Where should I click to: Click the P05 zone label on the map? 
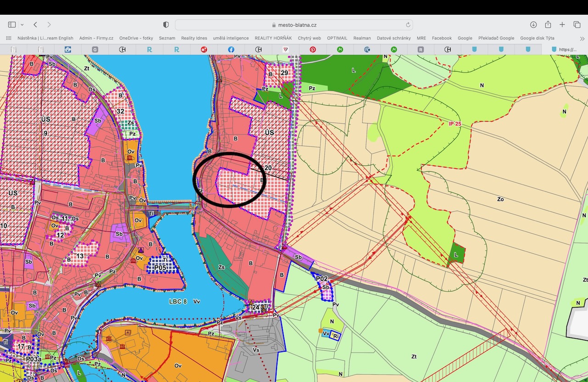point(159,267)
